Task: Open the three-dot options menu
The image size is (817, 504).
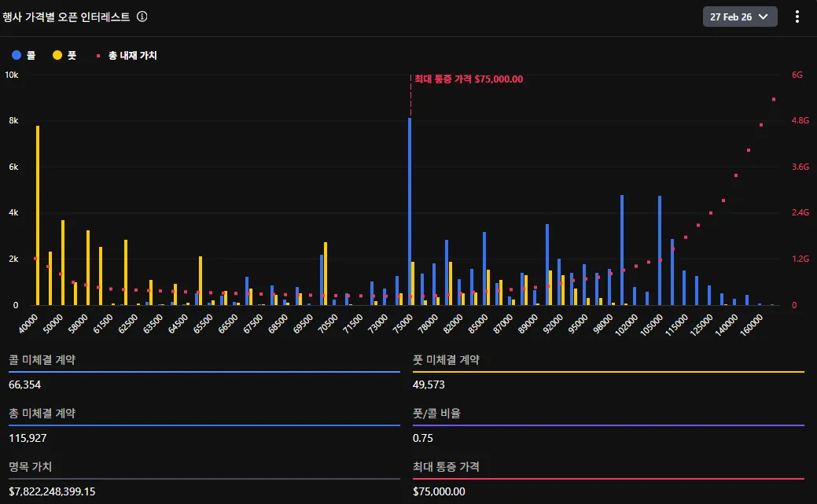Action: (797, 17)
